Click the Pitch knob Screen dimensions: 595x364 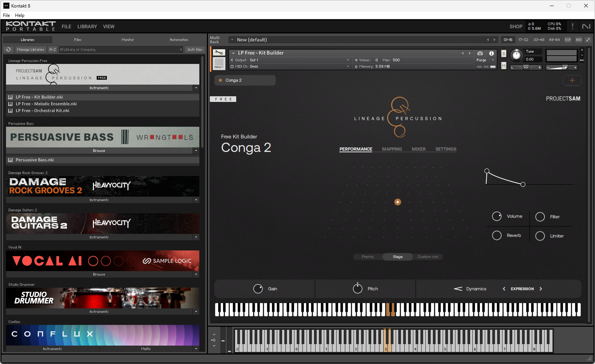[358, 289]
